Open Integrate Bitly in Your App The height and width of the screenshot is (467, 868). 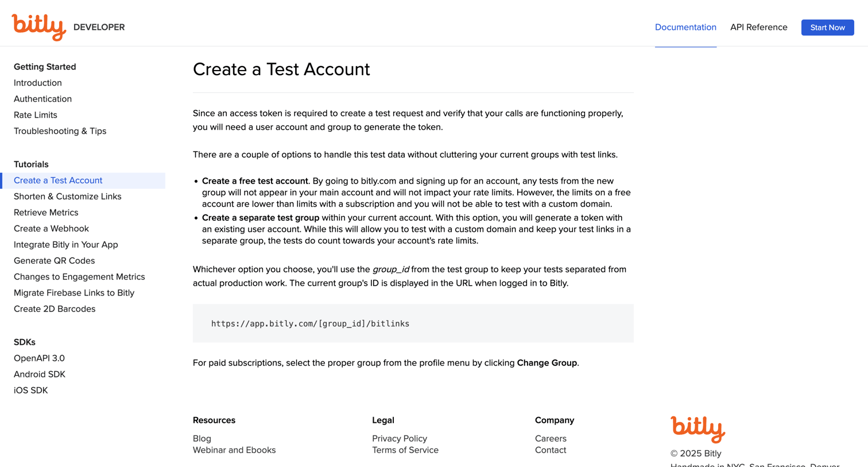(x=66, y=244)
